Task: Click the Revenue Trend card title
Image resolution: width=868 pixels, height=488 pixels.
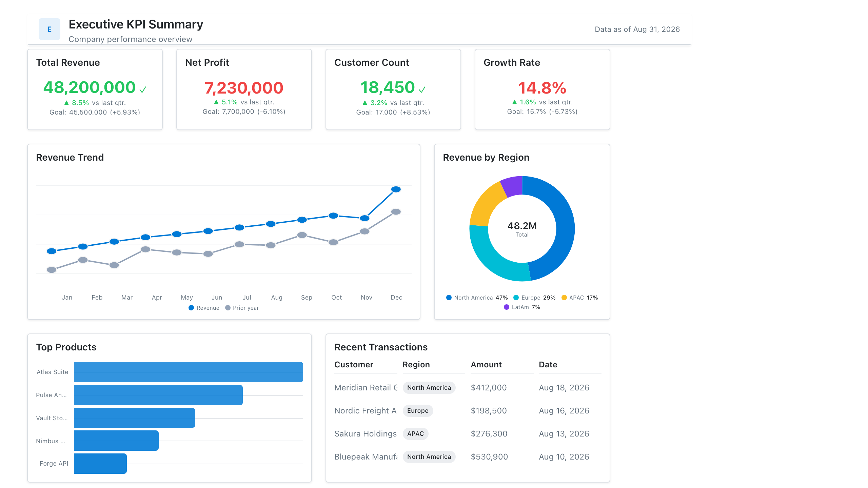Action: pos(70,158)
